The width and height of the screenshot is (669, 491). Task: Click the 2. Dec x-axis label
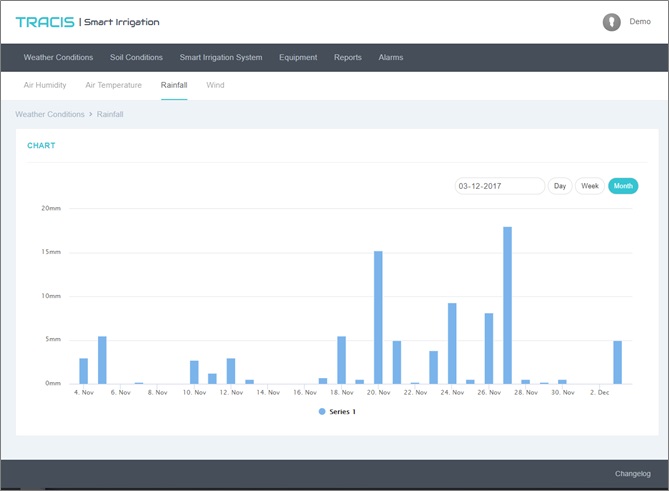pyautogui.click(x=599, y=392)
